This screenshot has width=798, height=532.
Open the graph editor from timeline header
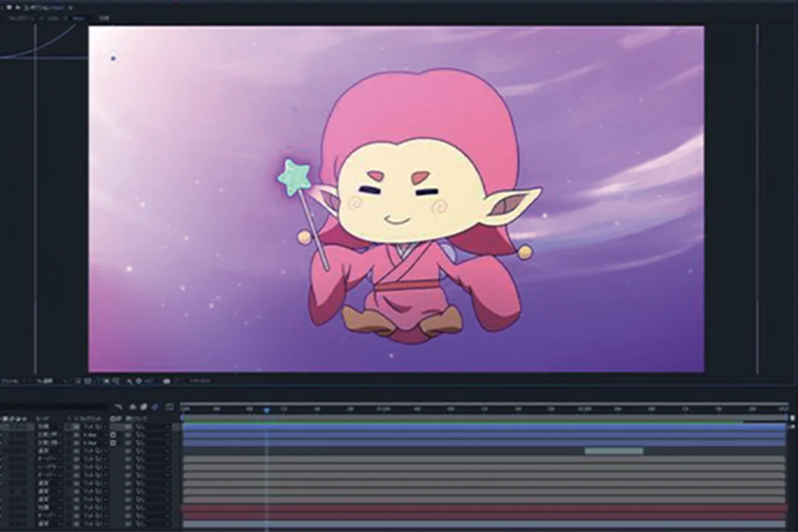(x=170, y=407)
